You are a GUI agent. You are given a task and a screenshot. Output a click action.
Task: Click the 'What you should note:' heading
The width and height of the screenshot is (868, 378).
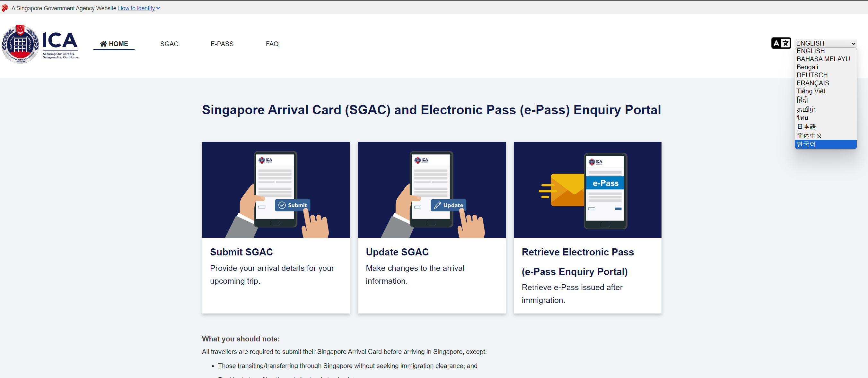click(x=241, y=339)
